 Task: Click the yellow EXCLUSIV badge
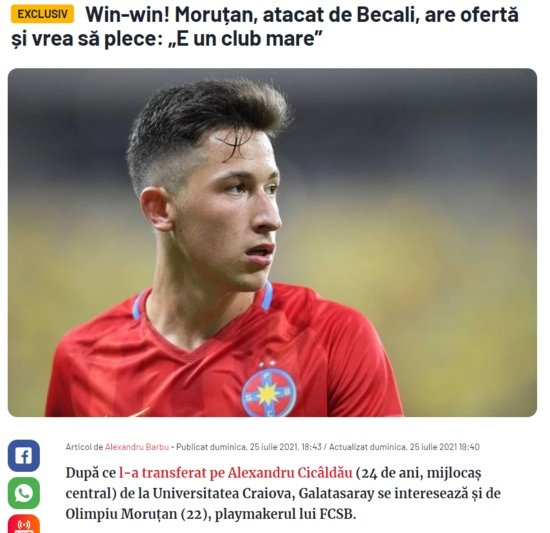click(x=42, y=14)
